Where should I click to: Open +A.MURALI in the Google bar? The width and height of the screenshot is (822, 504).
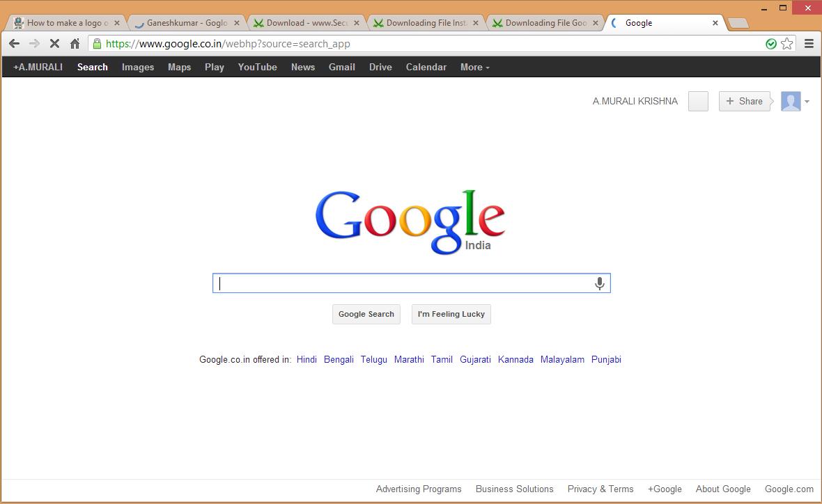click(38, 67)
